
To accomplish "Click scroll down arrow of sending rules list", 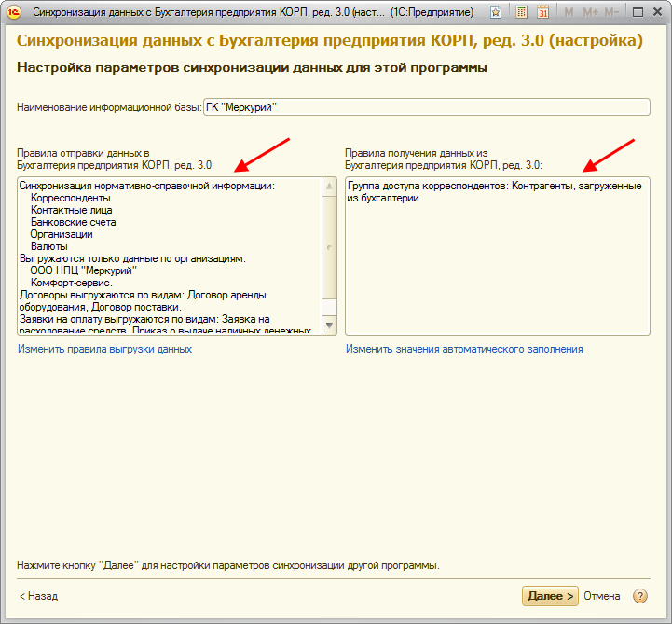I will (329, 326).
